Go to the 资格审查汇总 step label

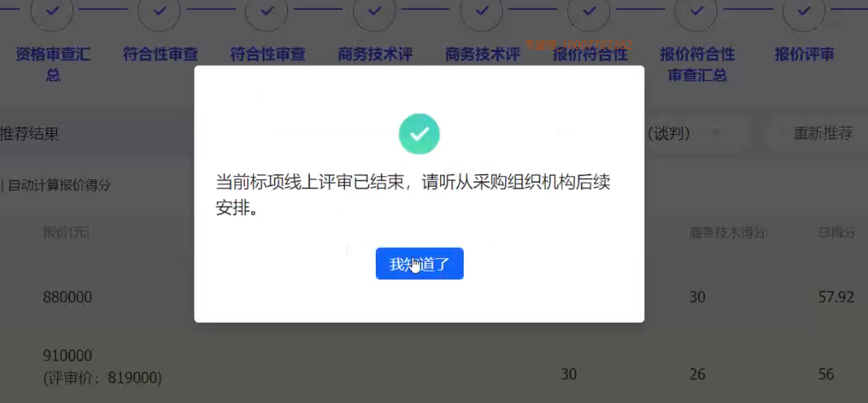click(x=53, y=64)
